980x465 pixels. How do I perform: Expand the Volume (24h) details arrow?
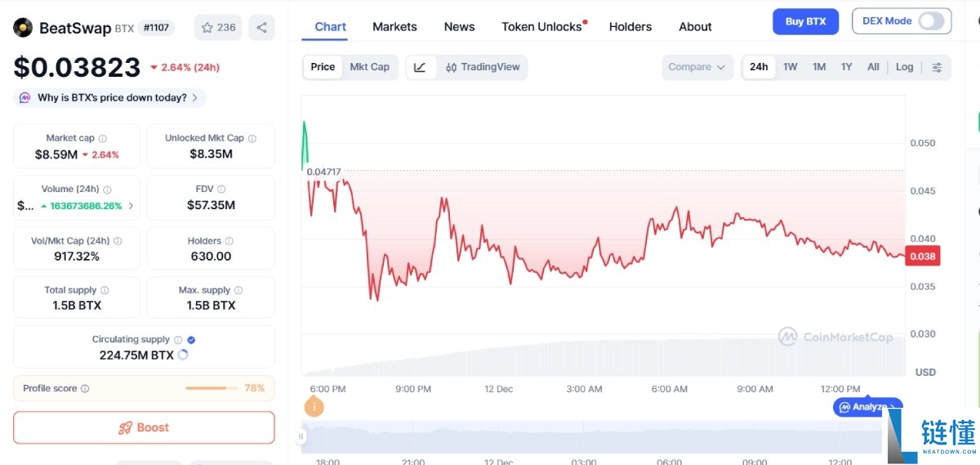[131, 206]
